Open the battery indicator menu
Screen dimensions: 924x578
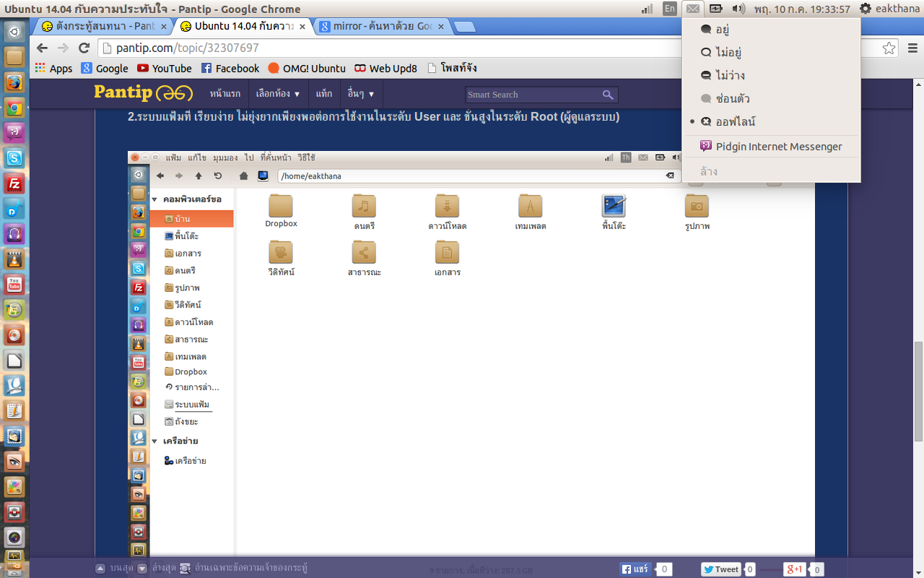pos(715,9)
